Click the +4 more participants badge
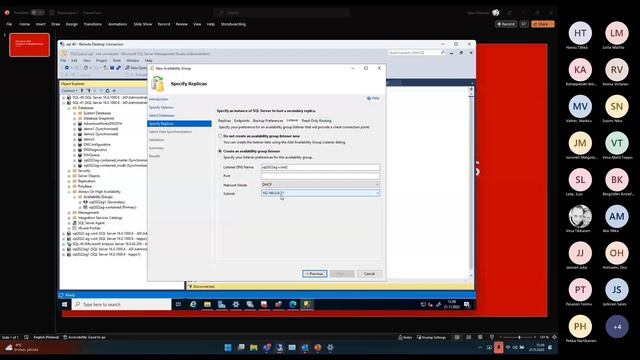The width and height of the screenshot is (640, 360). click(617, 327)
